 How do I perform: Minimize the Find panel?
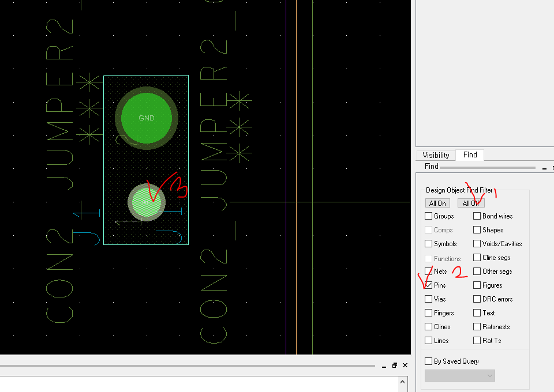point(544,168)
